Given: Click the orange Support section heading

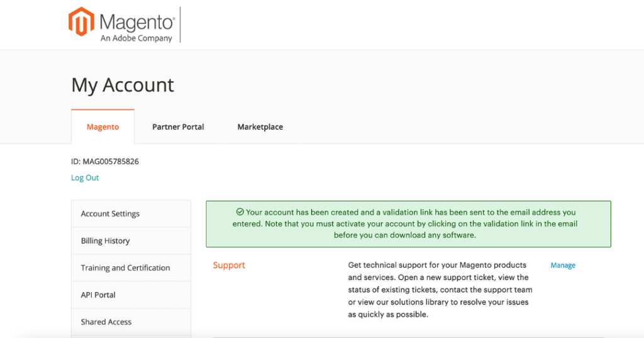Looking at the screenshot, I should click(229, 265).
